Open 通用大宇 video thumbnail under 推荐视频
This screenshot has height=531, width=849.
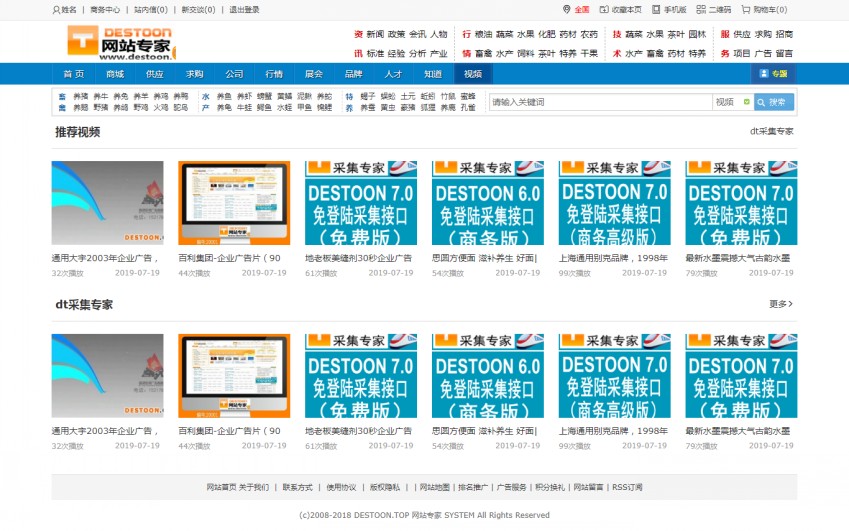[x=107, y=203]
